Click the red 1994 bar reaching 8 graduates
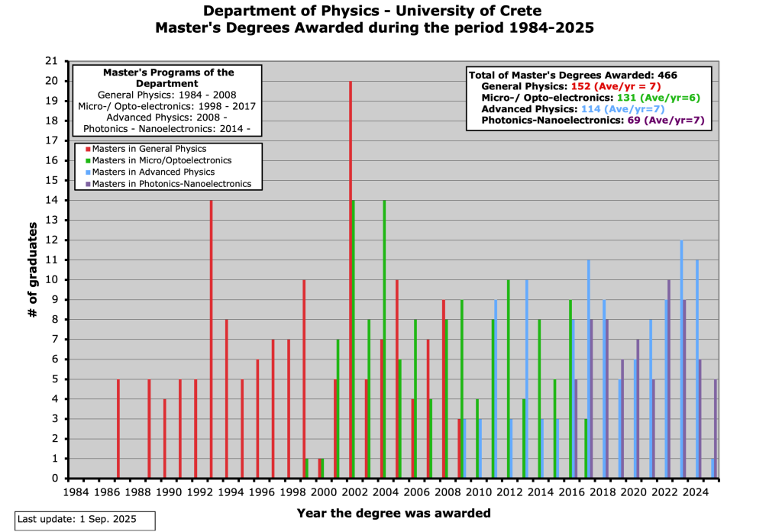The height and width of the screenshot is (532, 782). [226, 399]
